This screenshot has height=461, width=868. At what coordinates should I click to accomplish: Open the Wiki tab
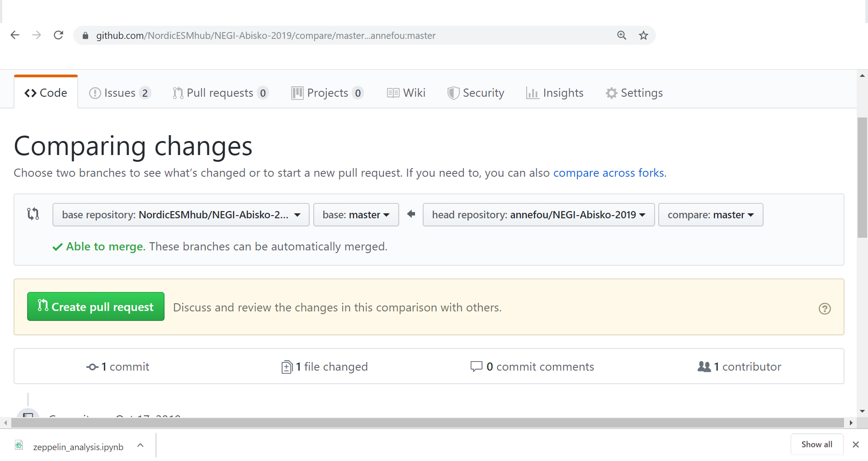406,93
